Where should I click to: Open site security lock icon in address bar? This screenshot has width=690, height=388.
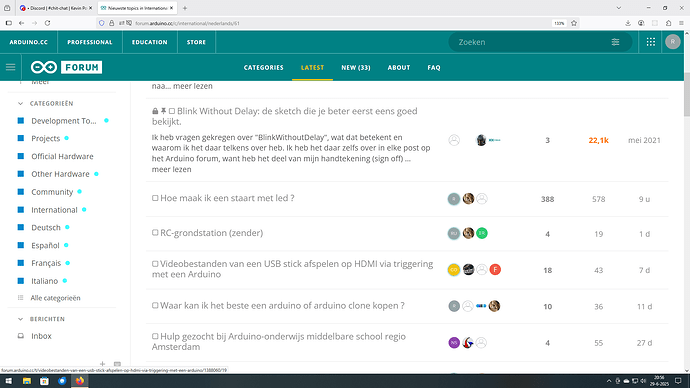click(x=112, y=23)
